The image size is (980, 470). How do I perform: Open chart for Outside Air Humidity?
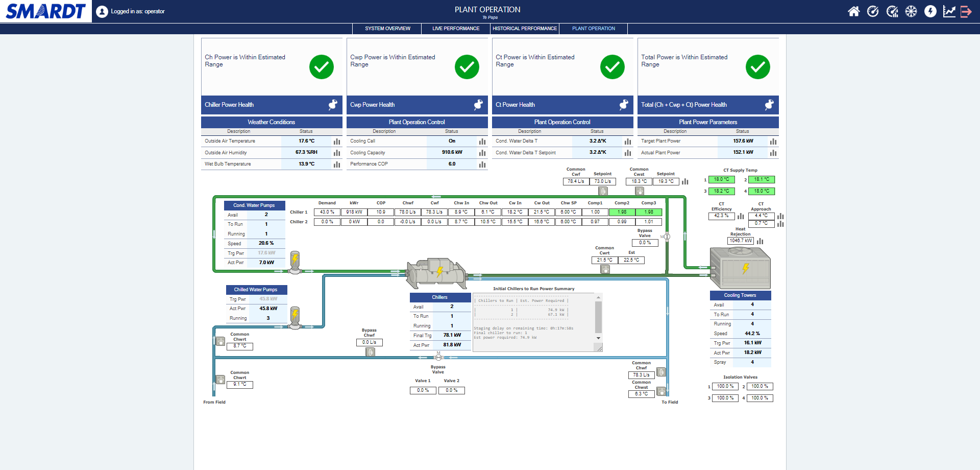tap(337, 153)
